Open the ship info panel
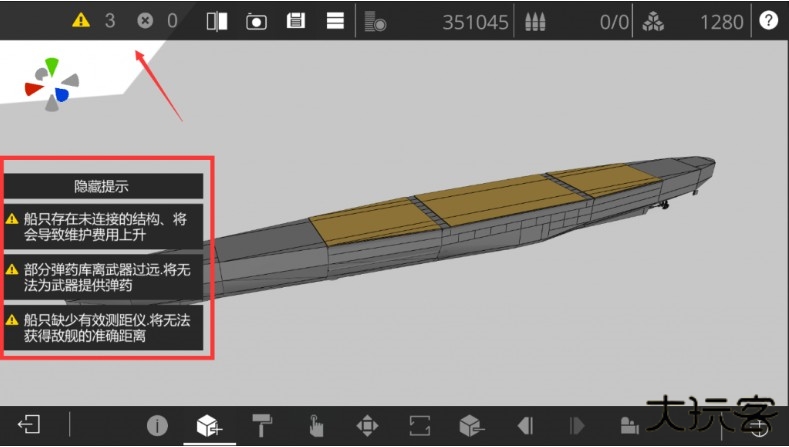 (x=157, y=425)
